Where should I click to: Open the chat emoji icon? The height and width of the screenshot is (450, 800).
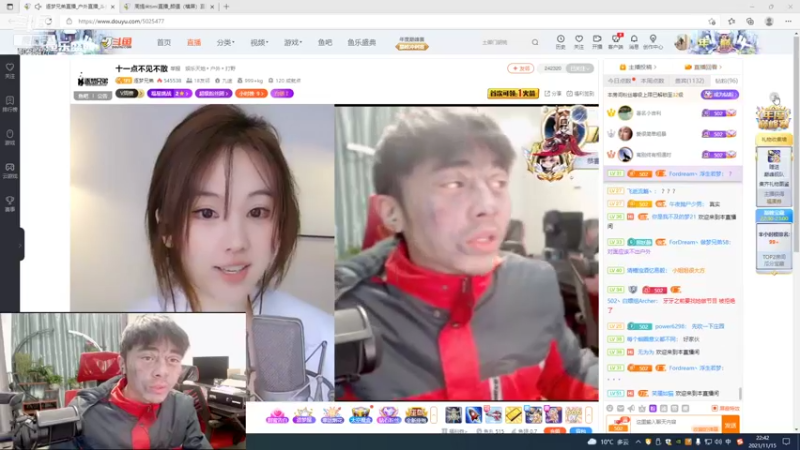tap(610, 408)
